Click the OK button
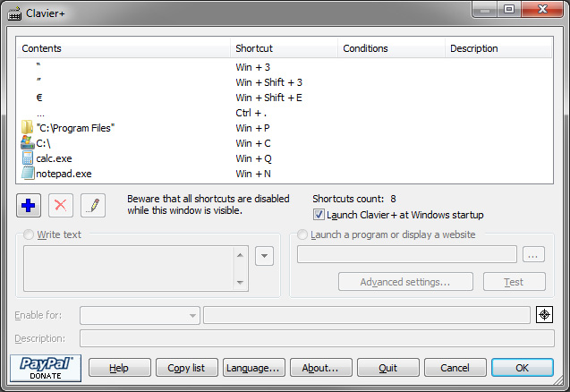This screenshot has height=392, width=570. 522,368
